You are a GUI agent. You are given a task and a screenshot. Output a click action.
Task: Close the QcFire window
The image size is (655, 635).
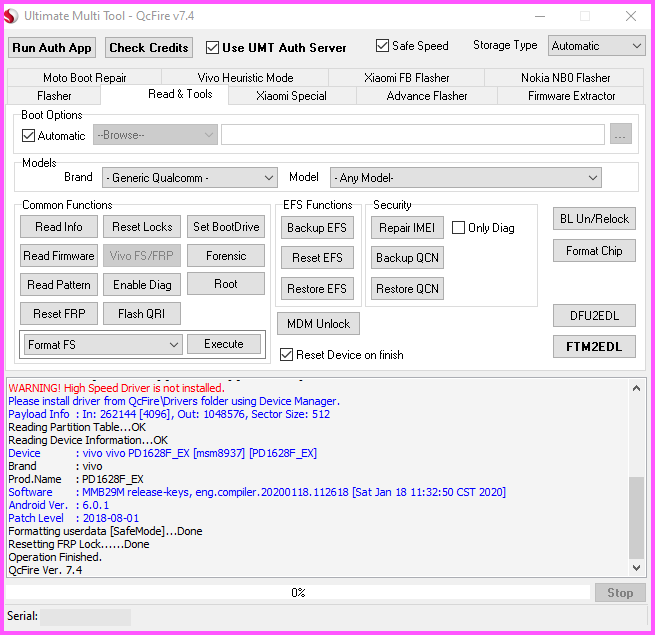click(631, 16)
